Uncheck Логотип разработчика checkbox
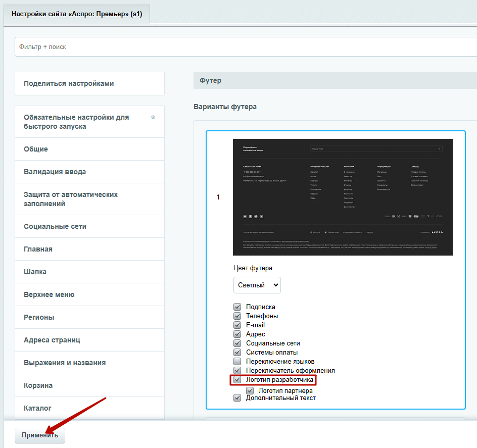 point(237,380)
